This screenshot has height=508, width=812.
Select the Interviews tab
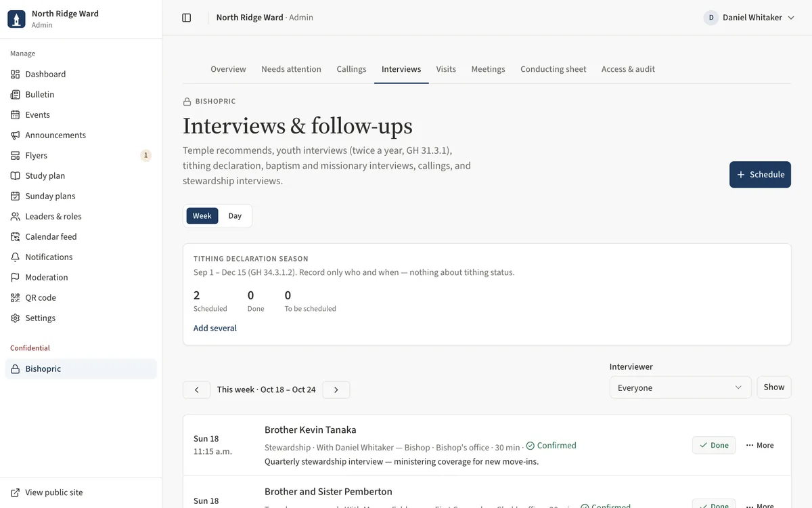(401, 69)
